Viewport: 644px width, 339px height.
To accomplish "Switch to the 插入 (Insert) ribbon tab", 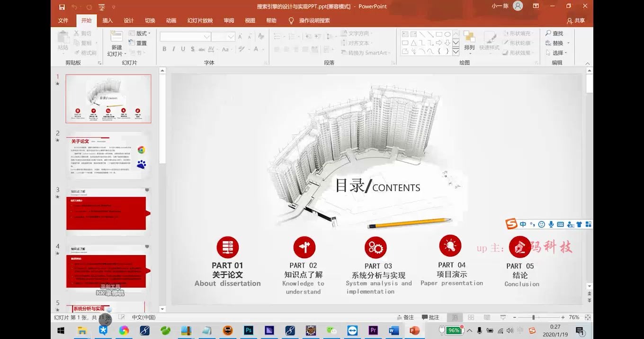I will (107, 20).
